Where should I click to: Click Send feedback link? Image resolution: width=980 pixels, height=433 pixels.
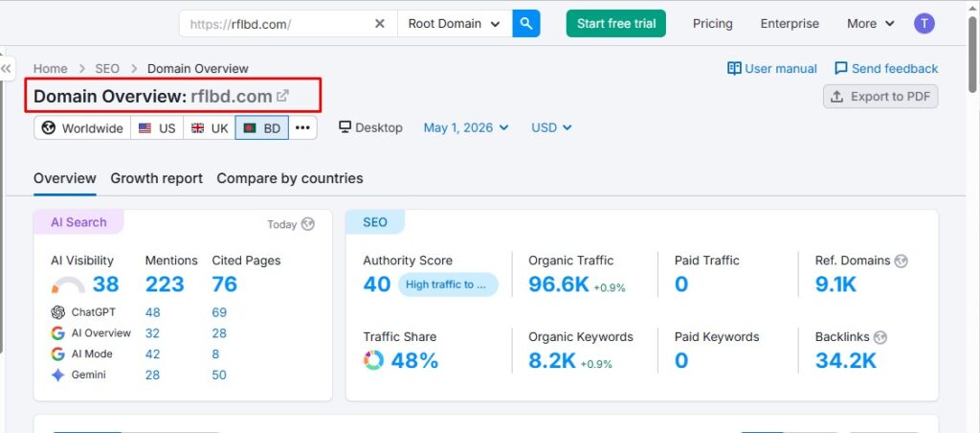pos(886,69)
